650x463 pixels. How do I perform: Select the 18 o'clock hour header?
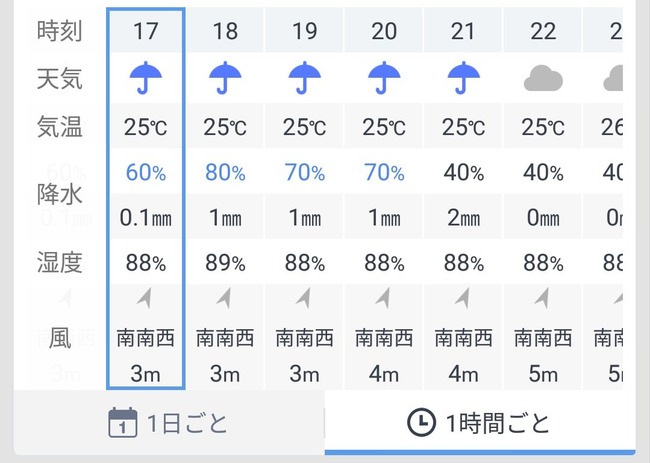pyautogui.click(x=225, y=31)
